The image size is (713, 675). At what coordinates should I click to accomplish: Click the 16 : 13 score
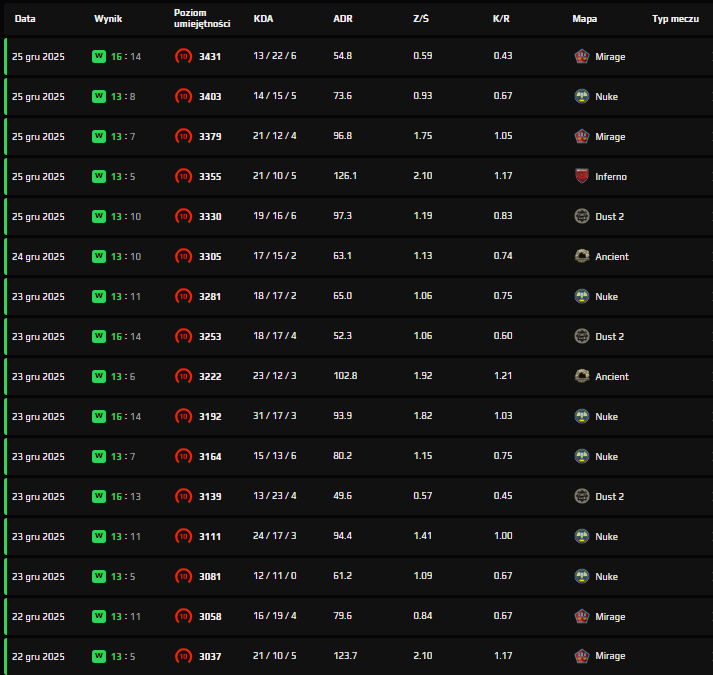point(126,497)
